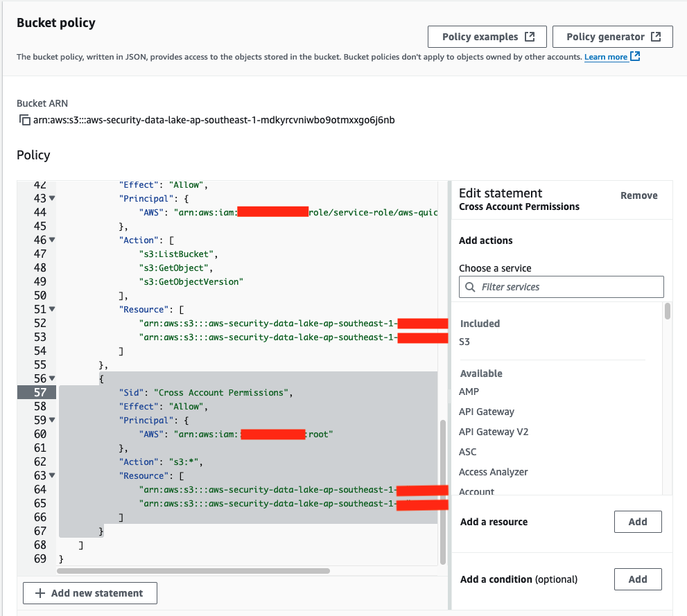Click Add next to Add a condition

637,579
